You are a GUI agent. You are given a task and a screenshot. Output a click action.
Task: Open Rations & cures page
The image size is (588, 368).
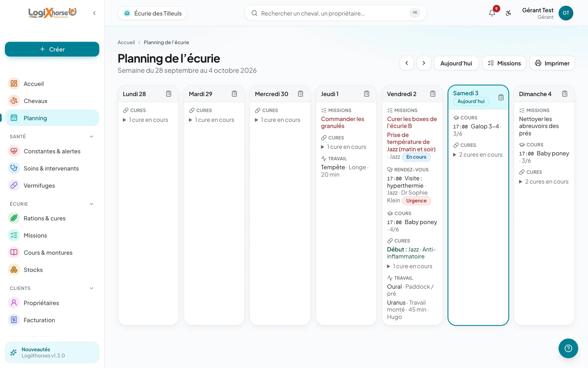pyautogui.click(x=52, y=218)
